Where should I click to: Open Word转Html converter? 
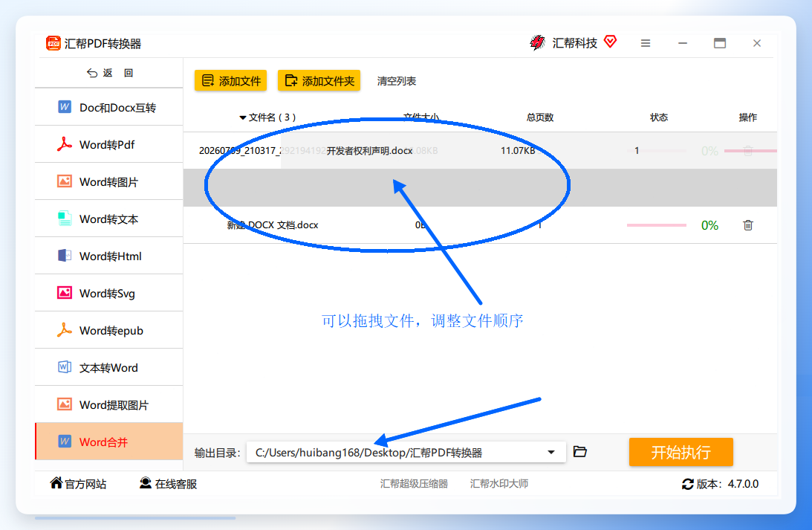(109, 256)
